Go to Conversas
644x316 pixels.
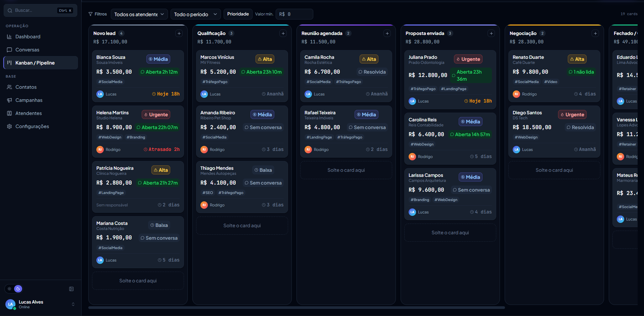(41, 50)
